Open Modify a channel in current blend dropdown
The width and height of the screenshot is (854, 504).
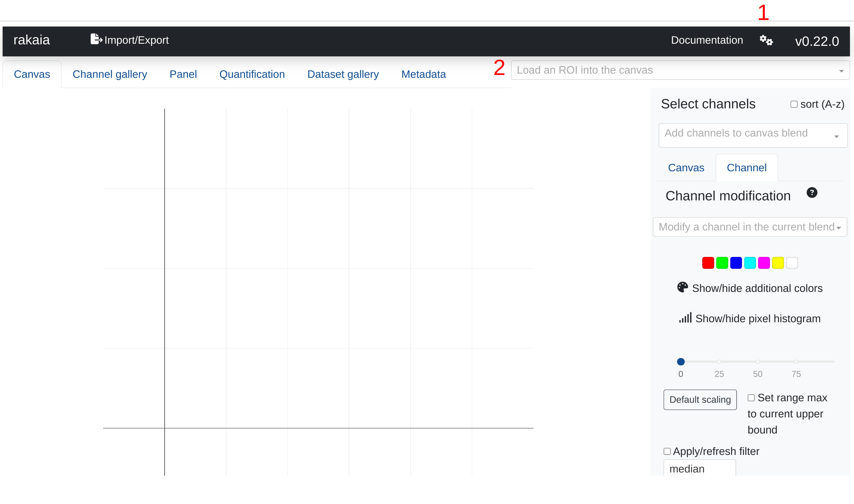click(749, 227)
